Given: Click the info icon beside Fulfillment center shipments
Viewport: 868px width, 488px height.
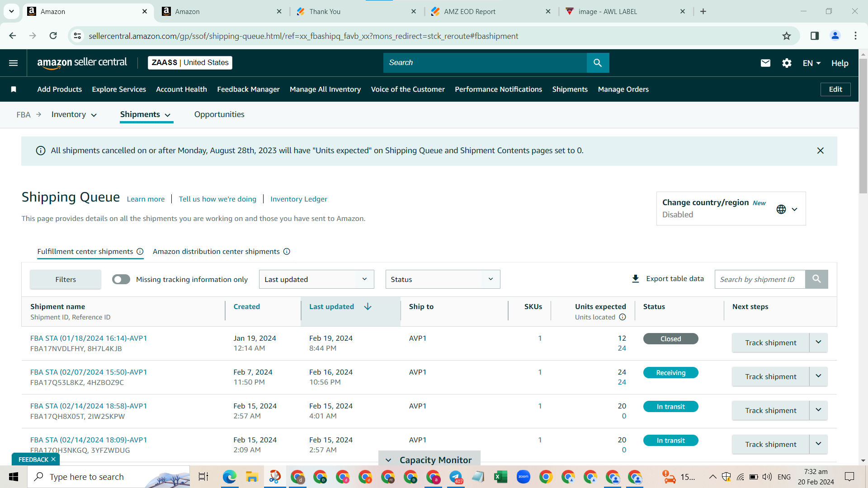Looking at the screenshot, I should coord(140,252).
